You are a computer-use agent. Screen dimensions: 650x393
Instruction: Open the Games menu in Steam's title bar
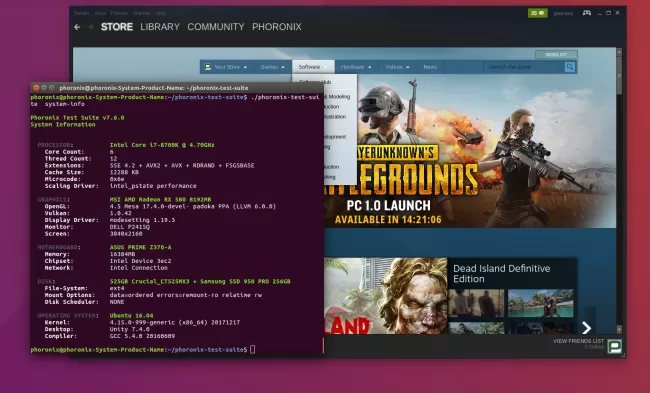(x=141, y=13)
